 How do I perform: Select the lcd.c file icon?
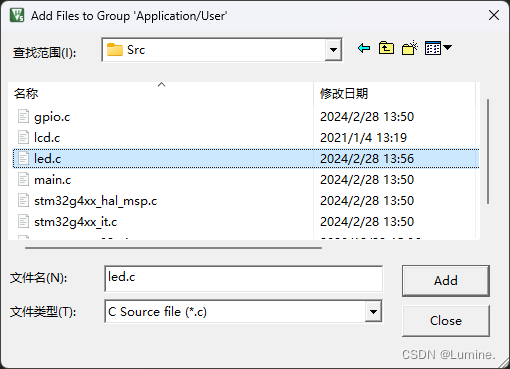click(23, 138)
